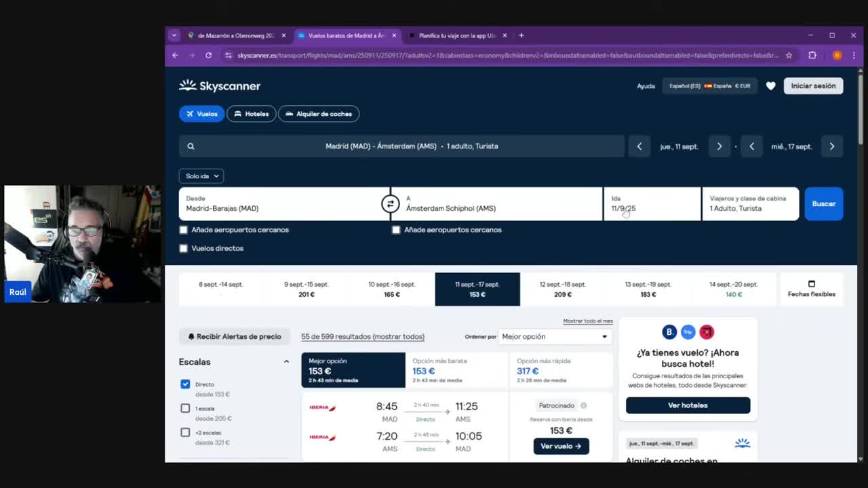Viewport: 868px width, 488px height.
Task: Go to previous departure date arrow
Action: (x=639, y=146)
